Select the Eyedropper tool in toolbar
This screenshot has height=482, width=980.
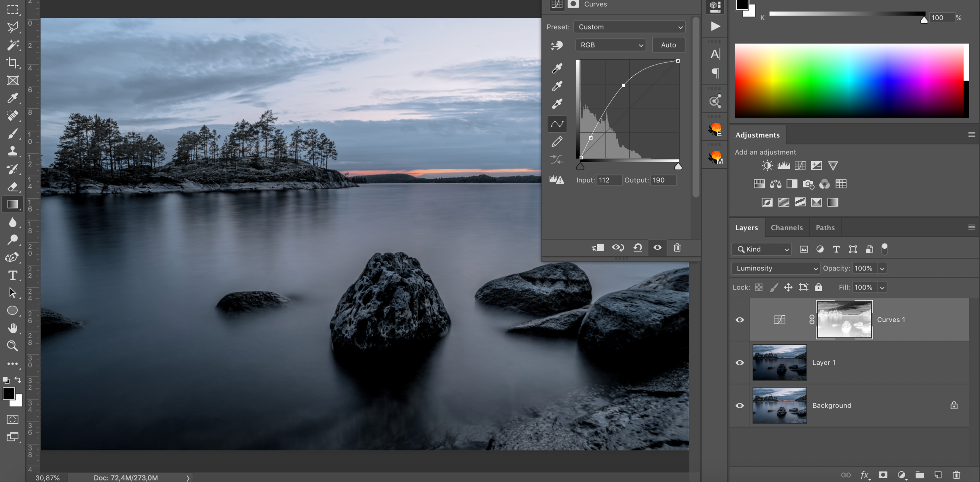[12, 98]
